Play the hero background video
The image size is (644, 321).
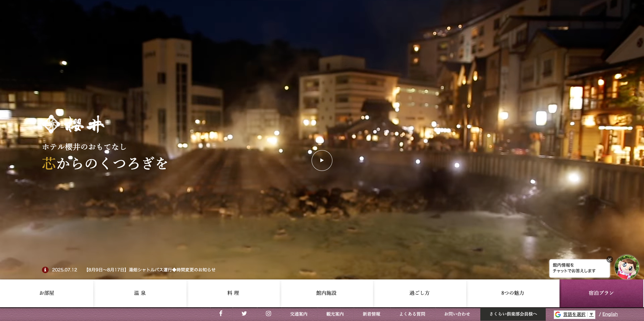322,160
